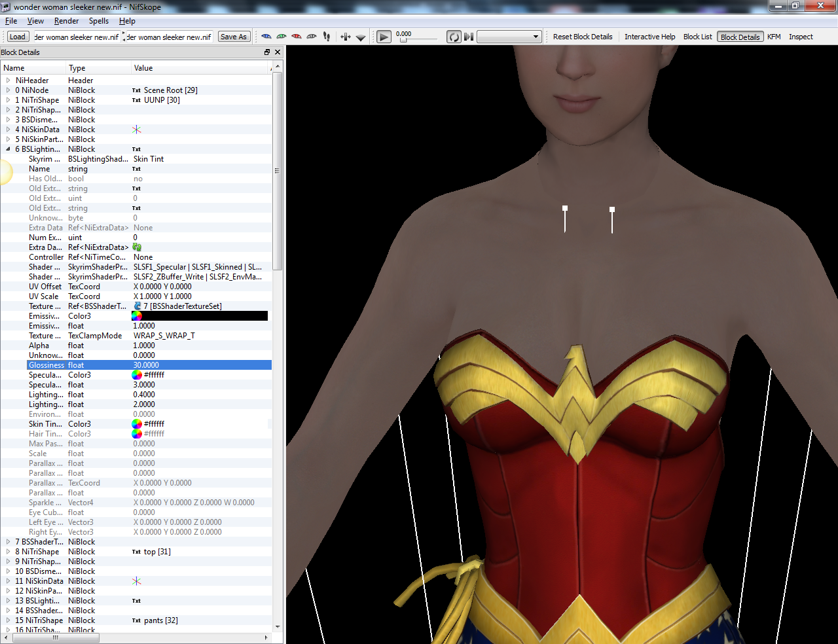Screen dimensions: 838x644
Task: Click the down-pointing cone perspective icon
Action: [x=361, y=37]
